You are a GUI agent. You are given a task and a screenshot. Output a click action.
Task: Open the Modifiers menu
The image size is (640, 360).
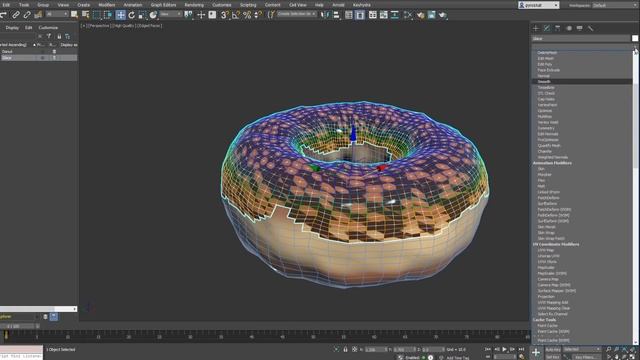pos(107,5)
